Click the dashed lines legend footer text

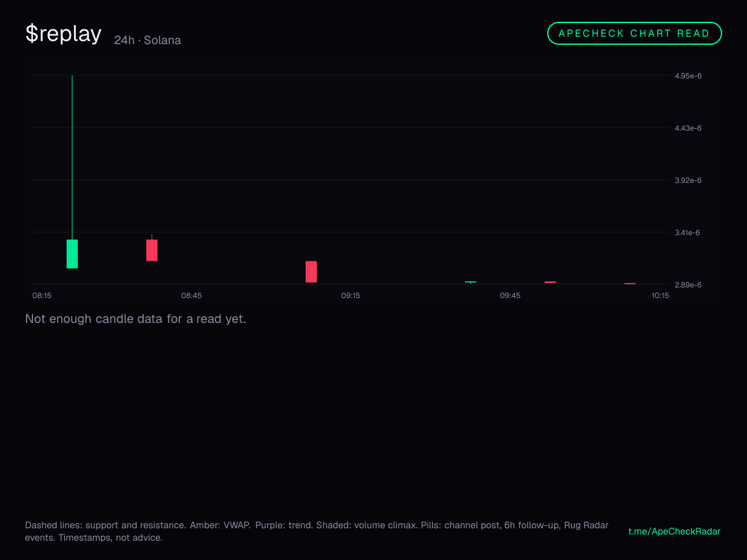317,531
